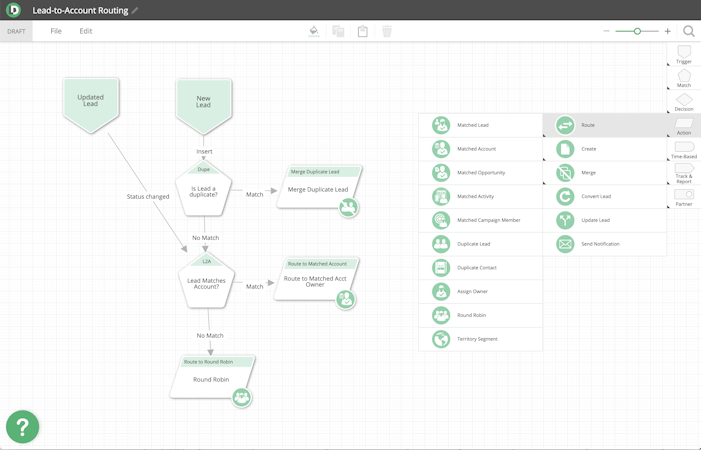Select the paint bucket fill tool
701x450 pixels.
pyautogui.click(x=314, y=31)
